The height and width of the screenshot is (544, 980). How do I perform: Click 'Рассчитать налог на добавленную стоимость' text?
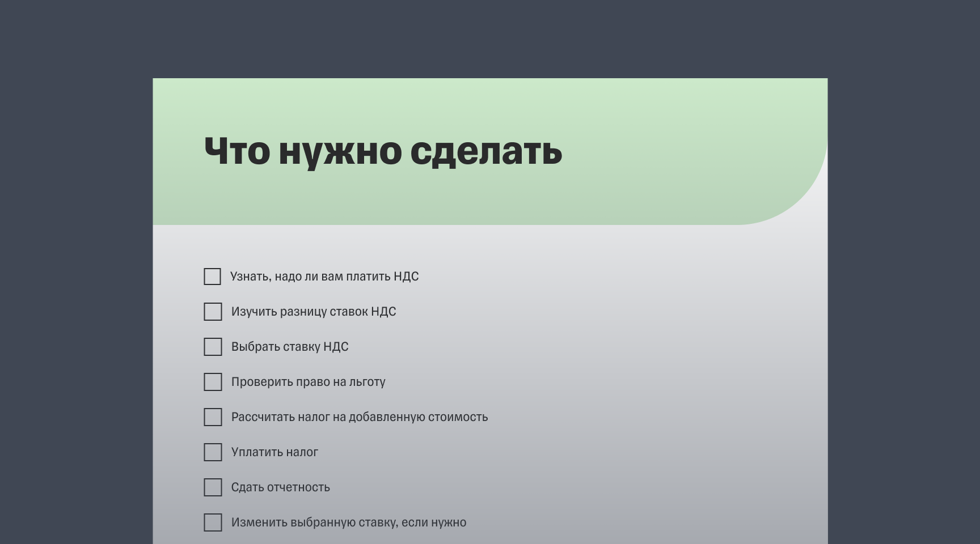360,417
